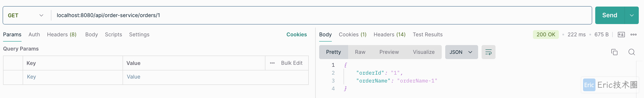
Task: Focus the request URL field
Action: [321, 15]
